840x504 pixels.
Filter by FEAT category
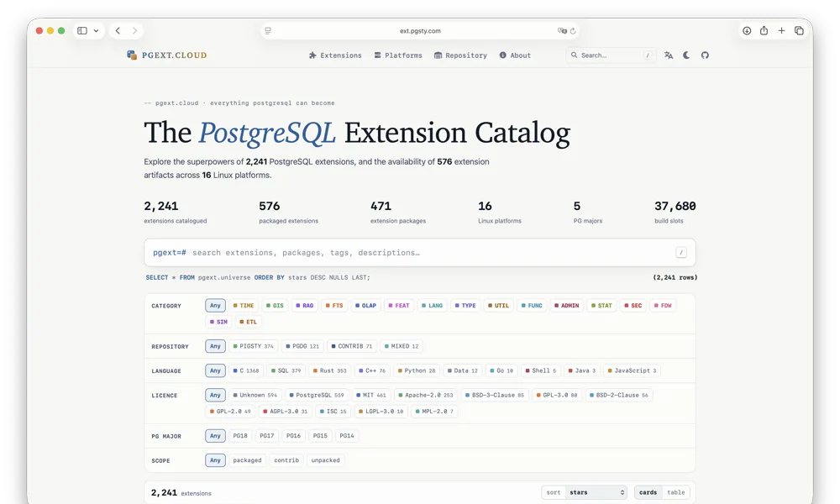398,305
